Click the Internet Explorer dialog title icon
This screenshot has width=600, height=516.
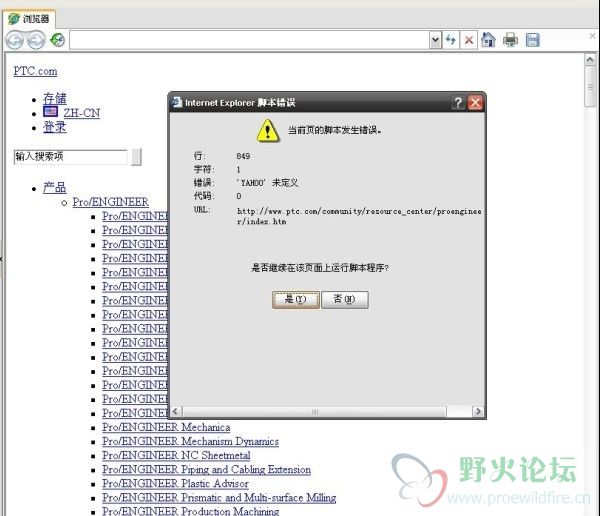176,102
